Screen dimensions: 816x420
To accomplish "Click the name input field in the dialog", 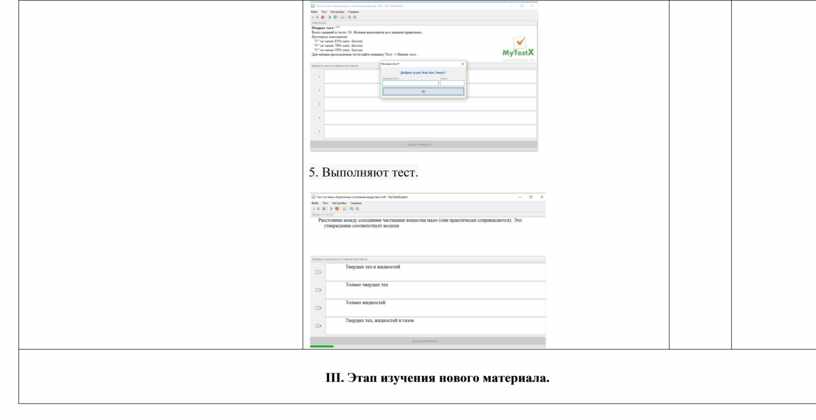I will tap(410, 81).
